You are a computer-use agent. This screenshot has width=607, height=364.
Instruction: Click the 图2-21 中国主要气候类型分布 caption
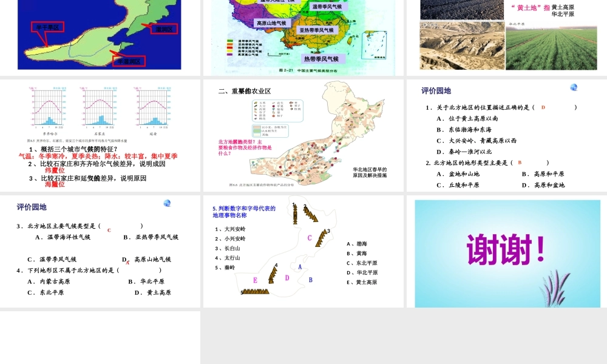click(x=308, y=70)
